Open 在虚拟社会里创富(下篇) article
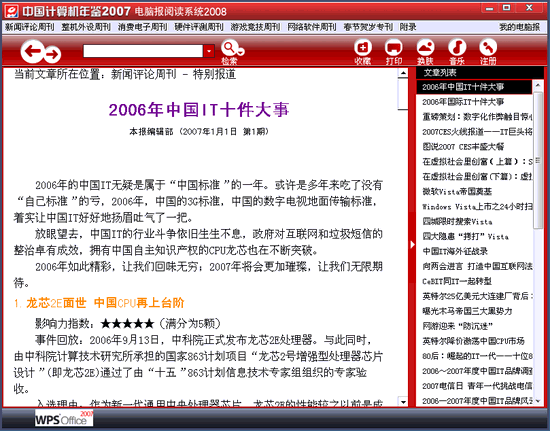This screenshot has width=550, height=431. point(477,177)
